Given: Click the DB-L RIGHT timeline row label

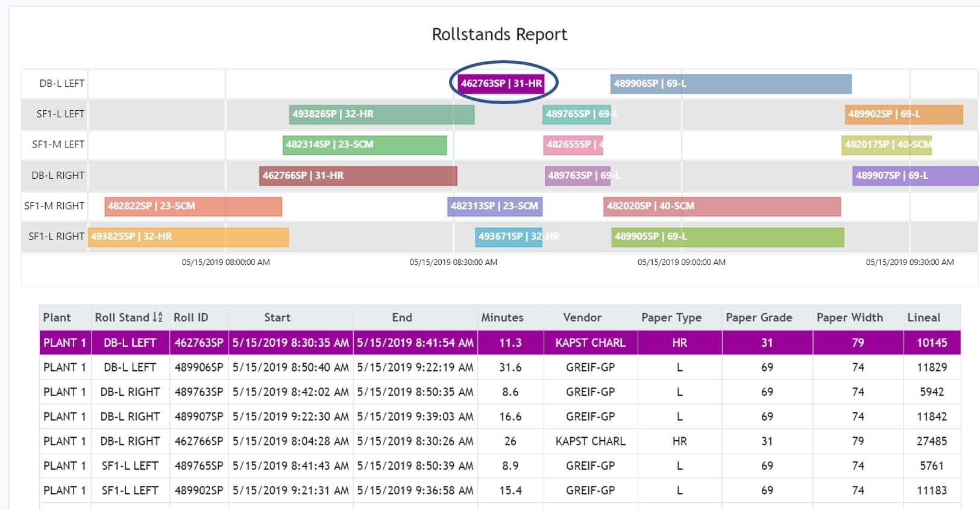Looking at the screenshot, I should [58, 176].
